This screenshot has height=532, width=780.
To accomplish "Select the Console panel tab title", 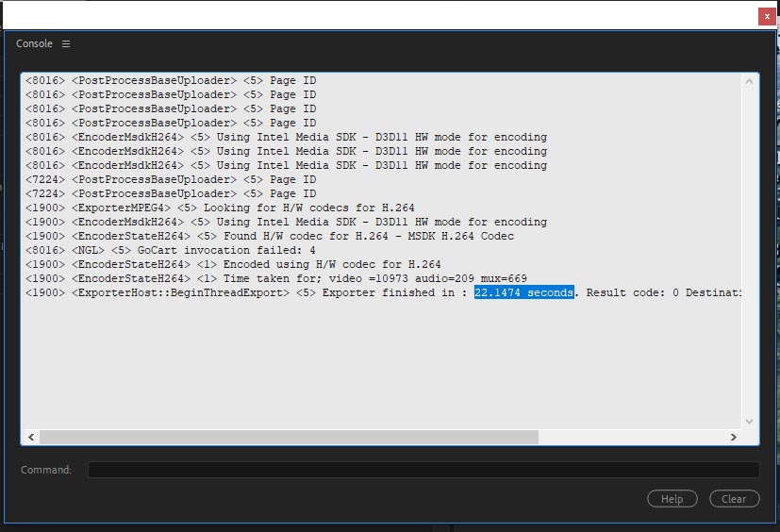I will pos(35,44).
